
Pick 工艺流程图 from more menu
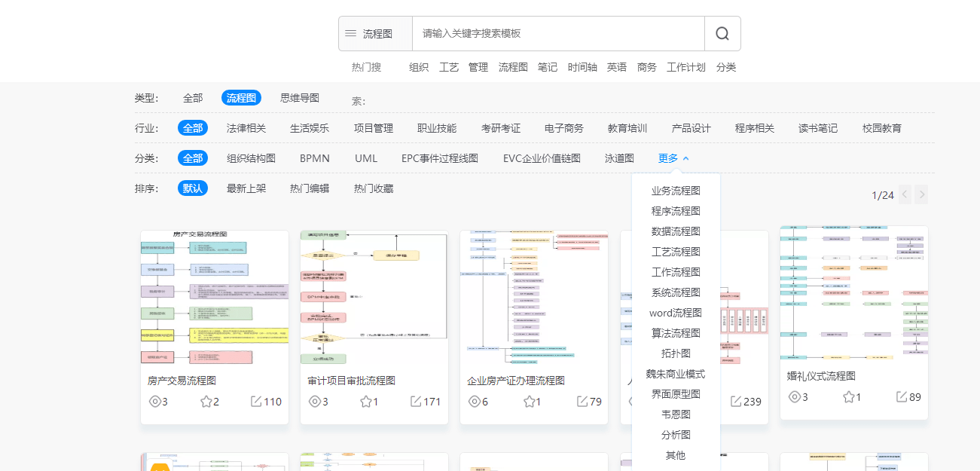[x=676, y=252]
